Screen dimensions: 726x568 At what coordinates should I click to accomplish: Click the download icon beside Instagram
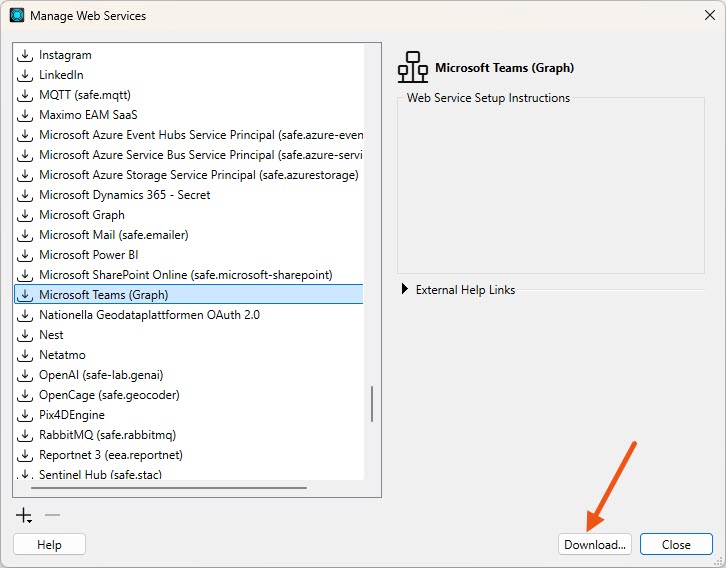point(26,55)
